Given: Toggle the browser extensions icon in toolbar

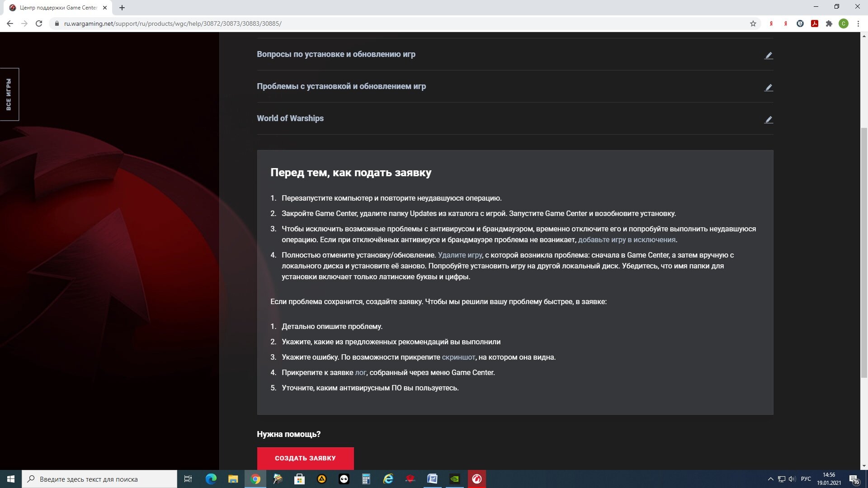Looking at the screenshot, I should point(829,23).
